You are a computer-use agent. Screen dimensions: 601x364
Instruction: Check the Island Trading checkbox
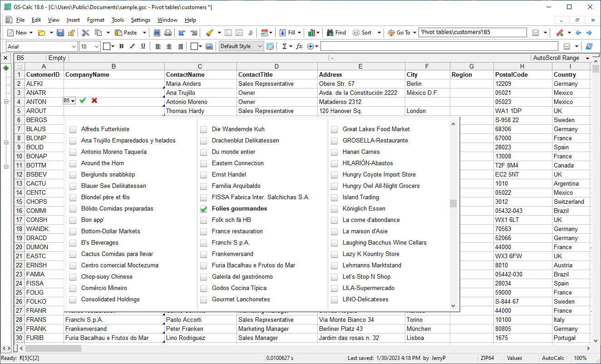(x=334, y=197)
